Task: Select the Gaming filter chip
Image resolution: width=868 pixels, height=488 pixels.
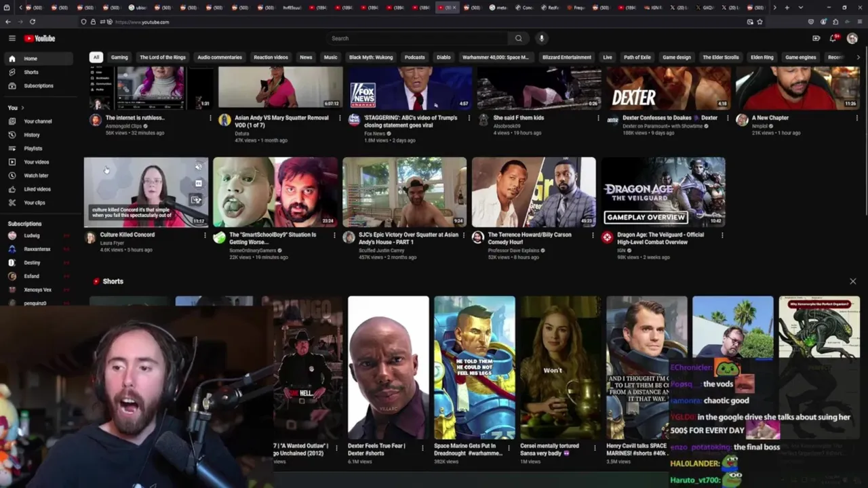Action: pyautogui.click(x=119, y=58)
